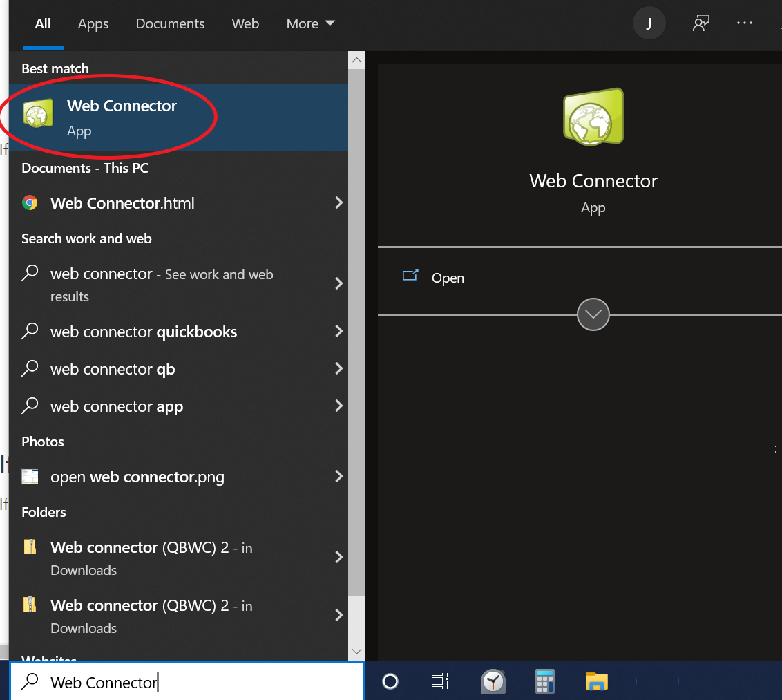Viewport: 782px width, 700px height.
Task: Click the feedback icon in the search header
Action: pos(700,23)
